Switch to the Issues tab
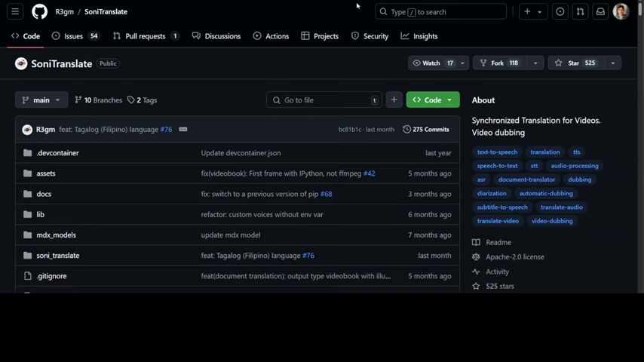Image resolution: width=644 pixels, height=362 pixels. click(x=76, y=36)
